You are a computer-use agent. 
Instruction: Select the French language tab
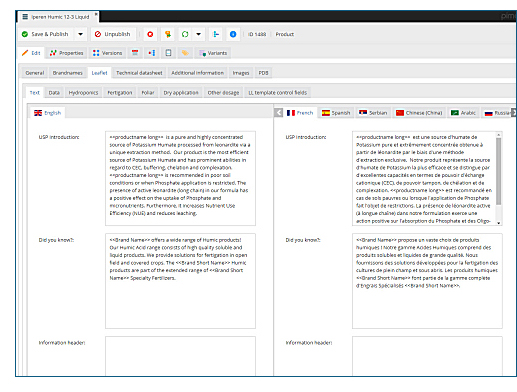tap(300, 113)
